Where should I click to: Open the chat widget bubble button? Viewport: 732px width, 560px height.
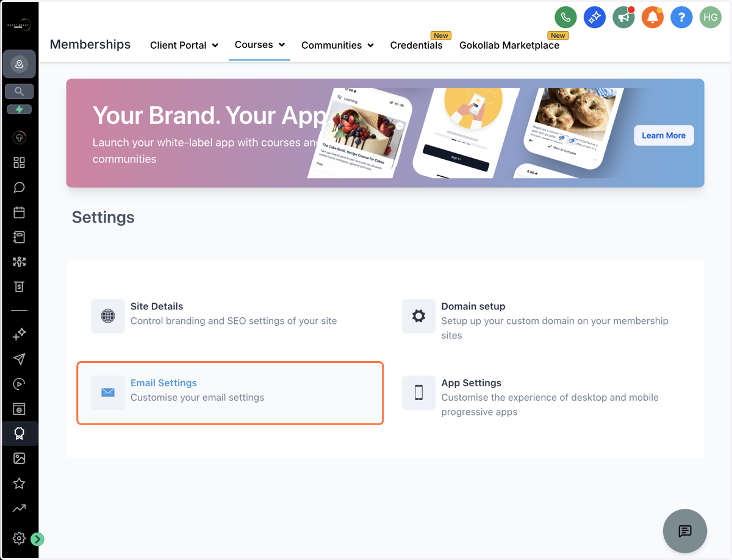(x=685, y=531)
